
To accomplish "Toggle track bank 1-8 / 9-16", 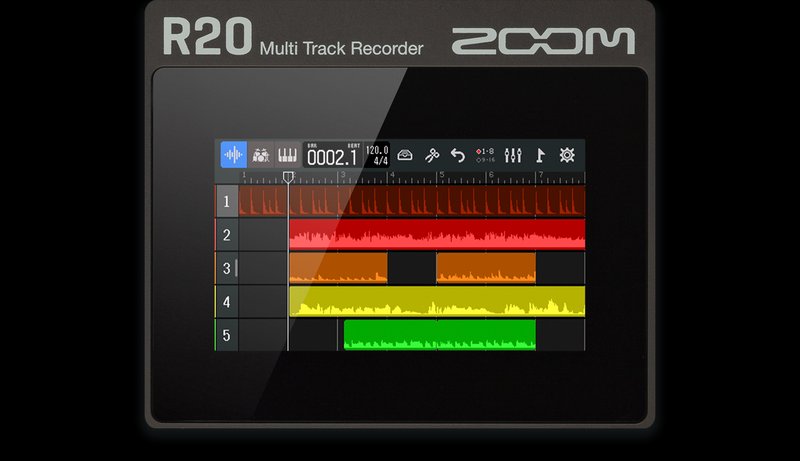I will pyautogui.click(x=485, y=155).
